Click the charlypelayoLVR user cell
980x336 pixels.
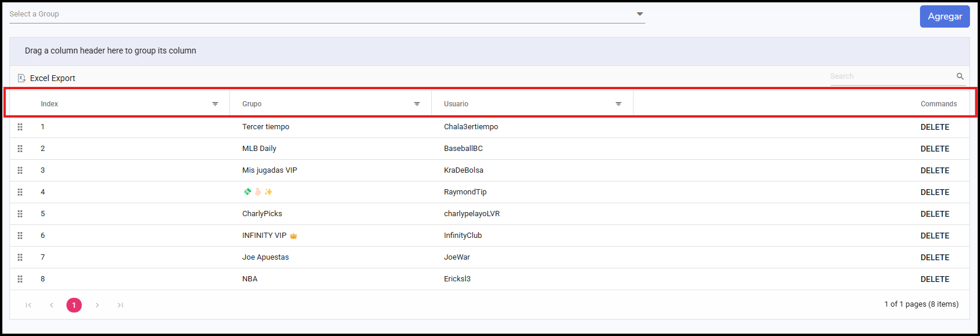pos(472,214)
